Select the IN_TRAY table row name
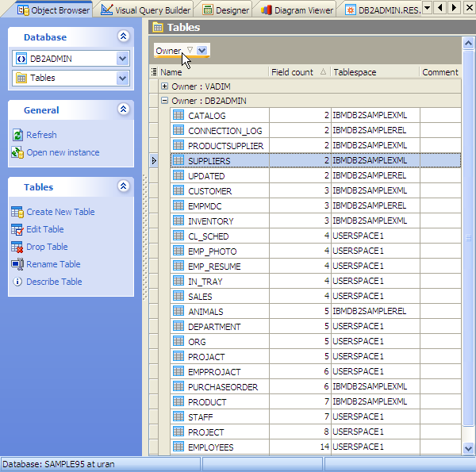Viewport: 476px width, 472px height. pyautogui.click(x=205, y=282)
